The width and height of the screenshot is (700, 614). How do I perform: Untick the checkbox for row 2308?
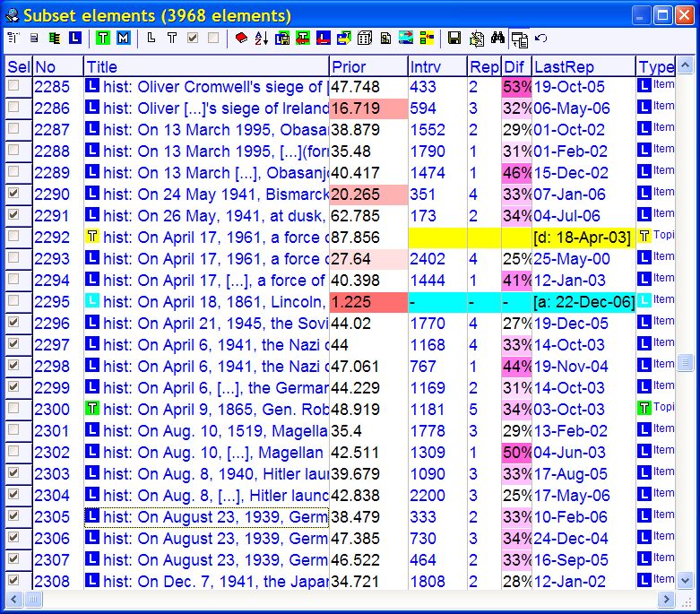13,580
